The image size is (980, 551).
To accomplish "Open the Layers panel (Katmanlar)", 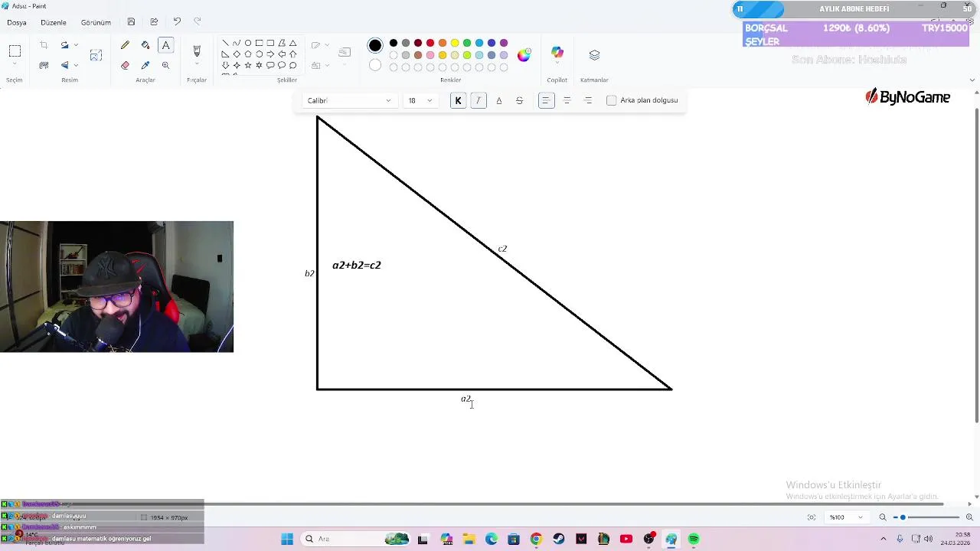I will tap(594, 55).
